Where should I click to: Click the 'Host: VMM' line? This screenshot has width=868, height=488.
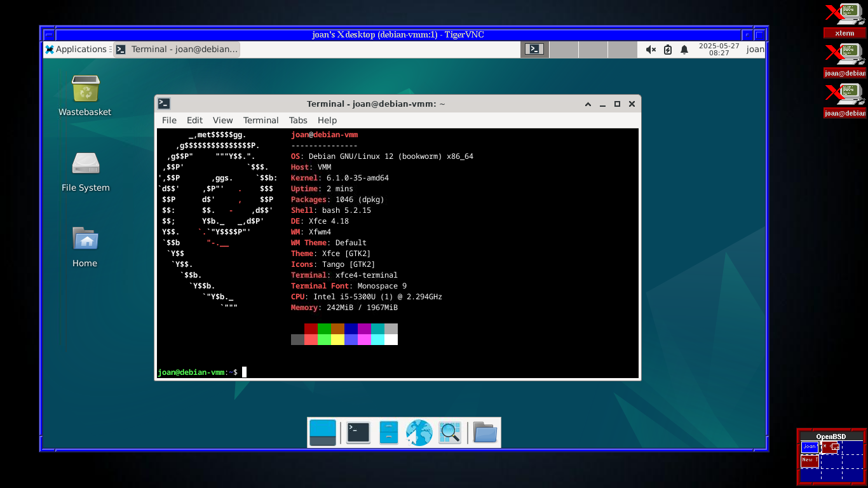[311, 167]
